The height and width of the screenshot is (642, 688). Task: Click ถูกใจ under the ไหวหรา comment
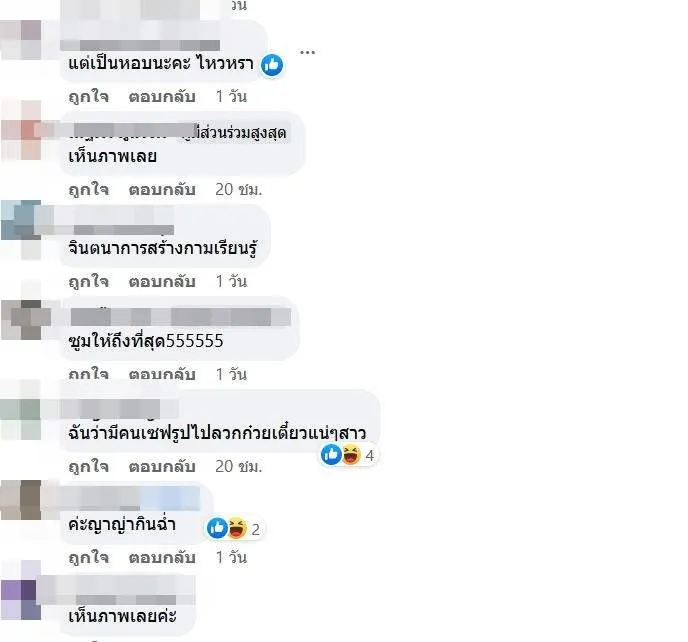[x=89, y=96]
